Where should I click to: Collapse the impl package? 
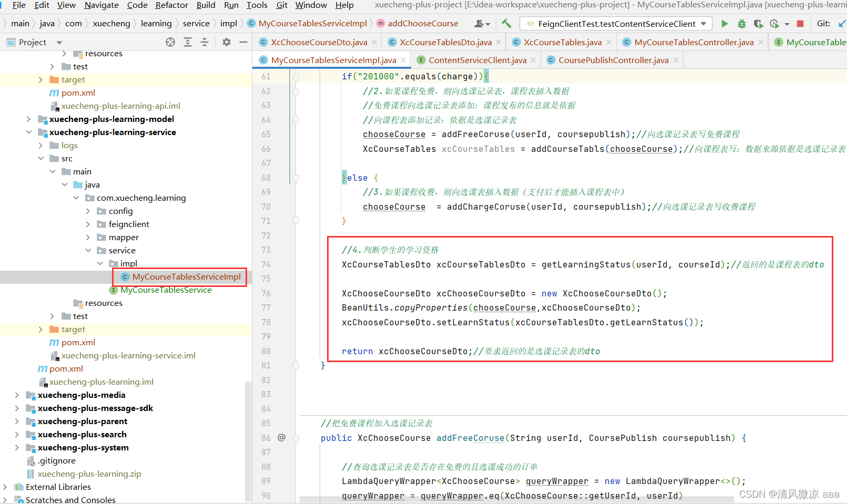point(100,264)
